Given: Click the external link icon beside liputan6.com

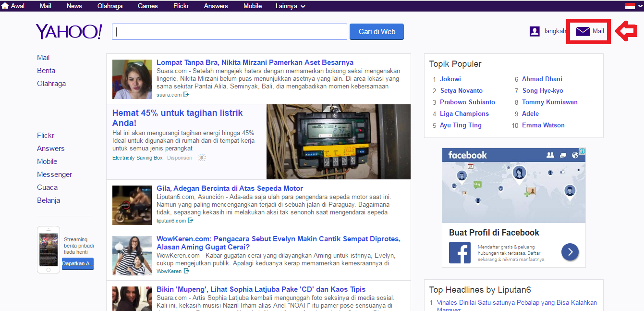Looking at the screenshot, I should click(191, 220).
